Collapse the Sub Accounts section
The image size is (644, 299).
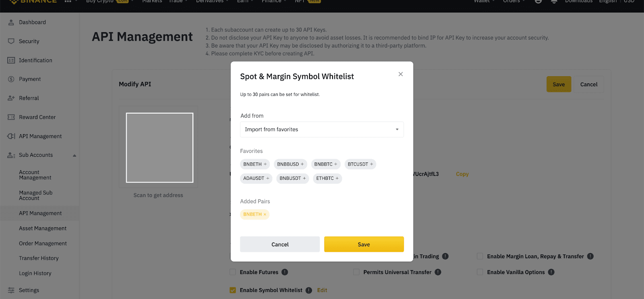74,156
